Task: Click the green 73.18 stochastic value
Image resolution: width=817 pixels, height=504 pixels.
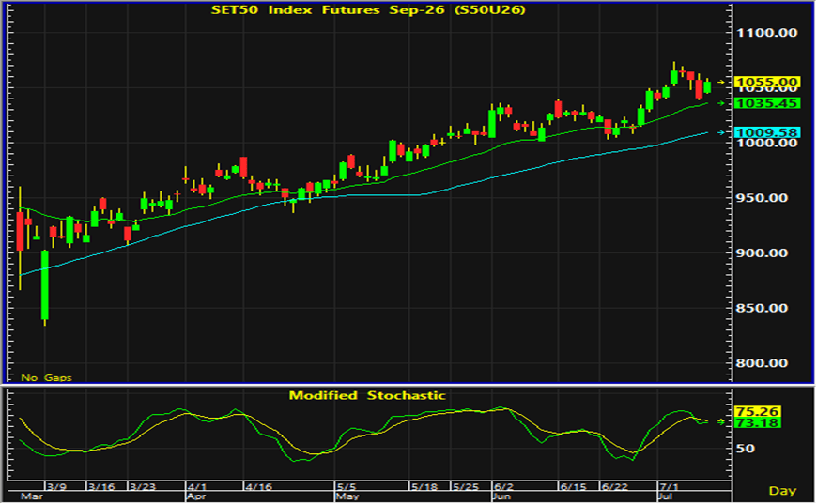Action: [x=757, y=422]
